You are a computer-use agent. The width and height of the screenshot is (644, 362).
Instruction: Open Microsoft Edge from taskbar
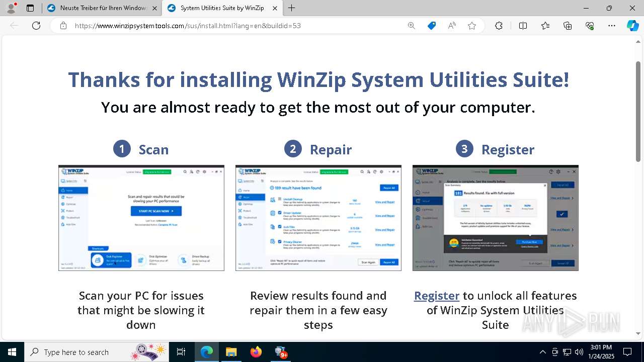pos(207,352)
